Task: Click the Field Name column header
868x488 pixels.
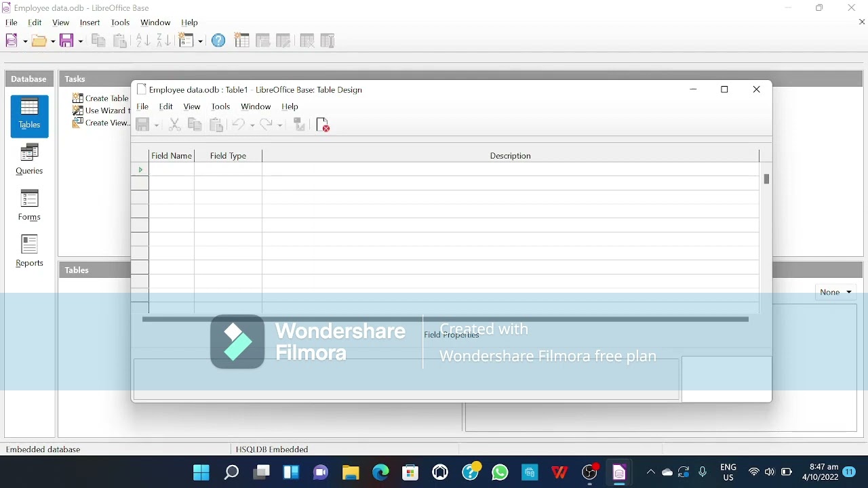Action: [172, 156]
